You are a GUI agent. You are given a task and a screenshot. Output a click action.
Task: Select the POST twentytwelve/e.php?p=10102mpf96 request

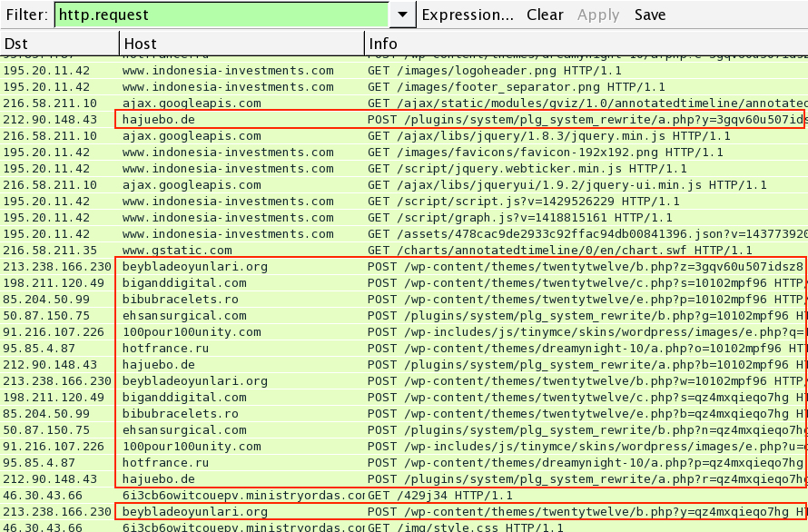pos(404,300)
